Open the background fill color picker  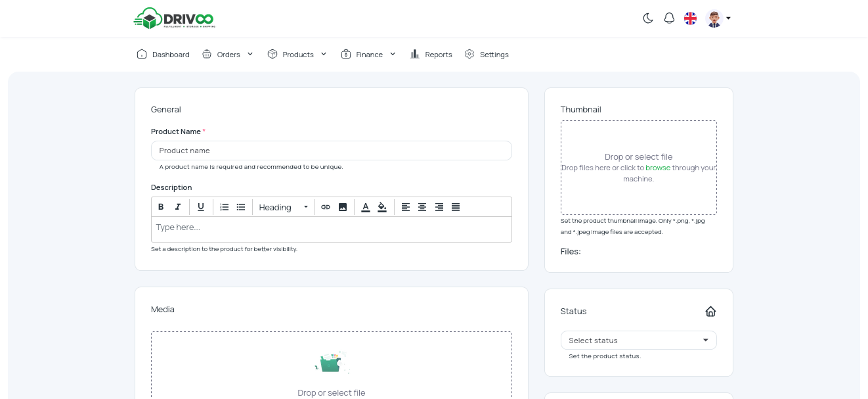click(x=382, y=207)
